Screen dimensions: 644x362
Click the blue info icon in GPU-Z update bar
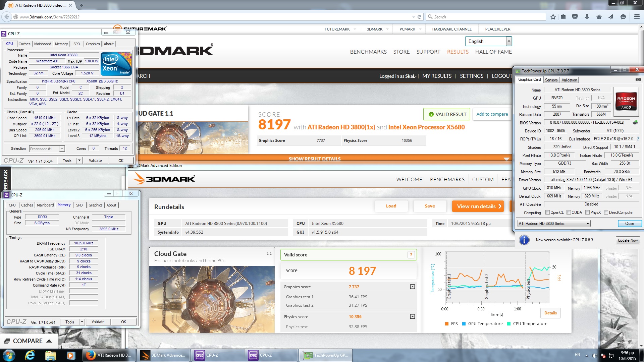[524, 240]
